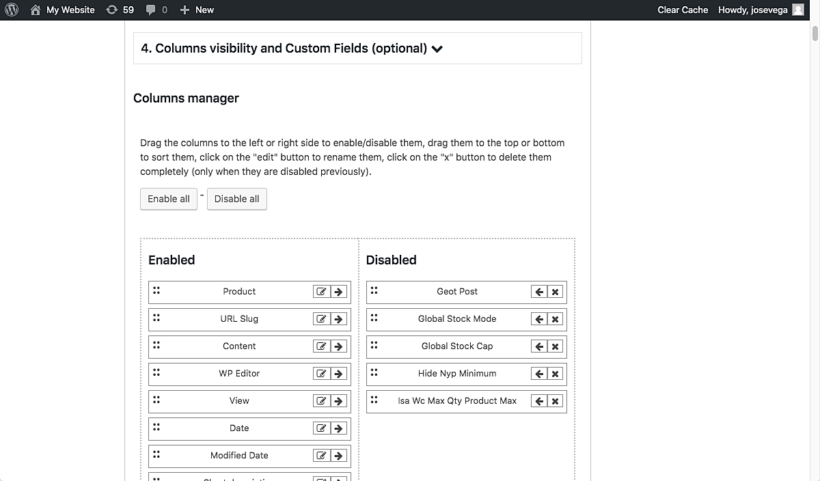Image resolution: width=820 pixels, height=481 pixels.
Task: Click the Global Stock Cap drag handle
Action: (374, 345)
